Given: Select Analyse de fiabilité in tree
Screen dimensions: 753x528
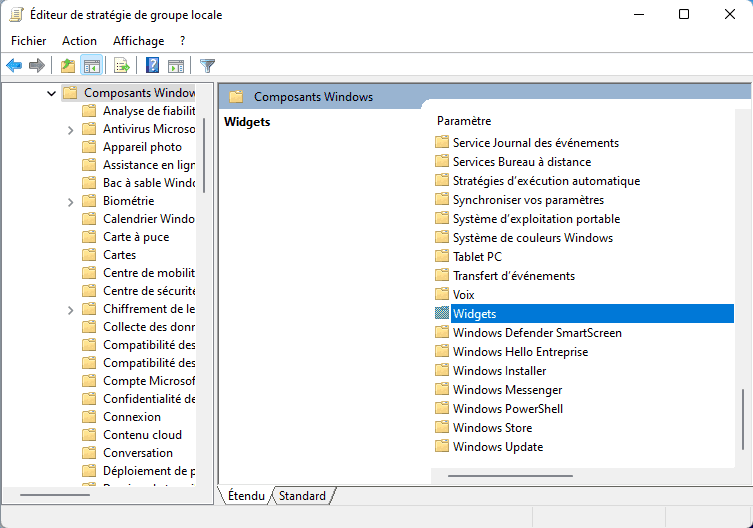Looking at the screenshot, I should tap(149, 111).
